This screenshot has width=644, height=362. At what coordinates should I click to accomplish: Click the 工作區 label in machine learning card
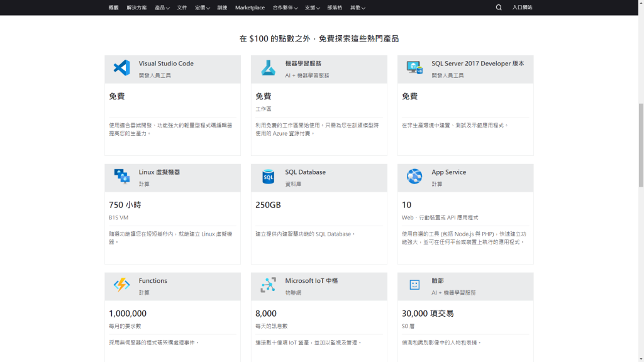264,109
